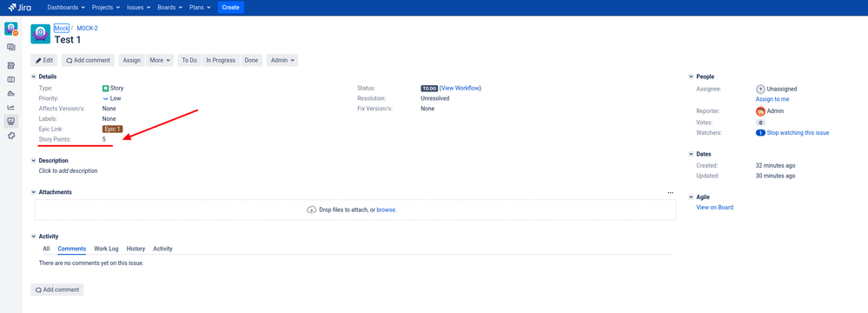Click the watchers count badge
Screen dimensions: 868x313
tap(760, 133)
